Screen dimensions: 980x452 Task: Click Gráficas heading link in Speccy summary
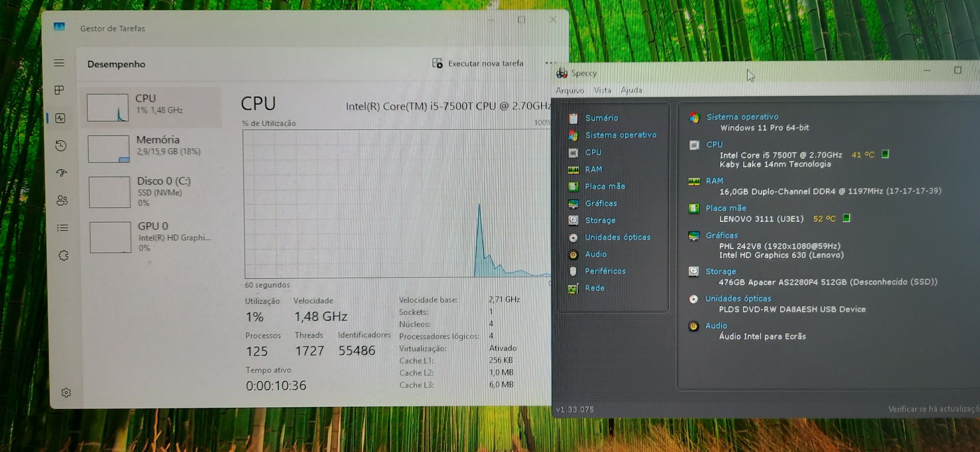coord(721,235)
